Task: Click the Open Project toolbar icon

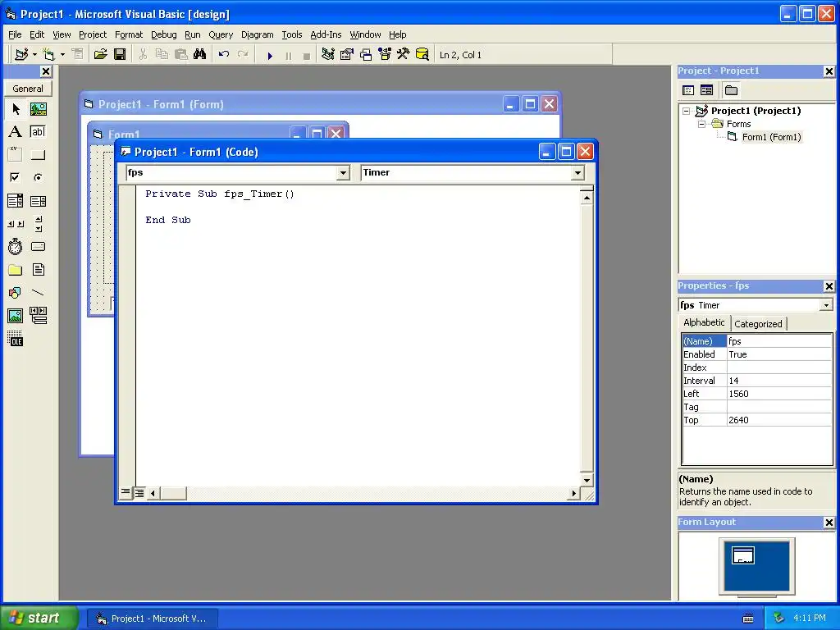Action: 100,55
